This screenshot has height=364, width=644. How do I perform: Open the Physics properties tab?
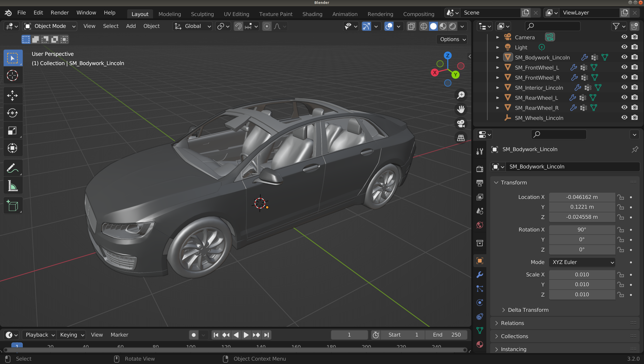pyautogui.click(x=480, y=303)
